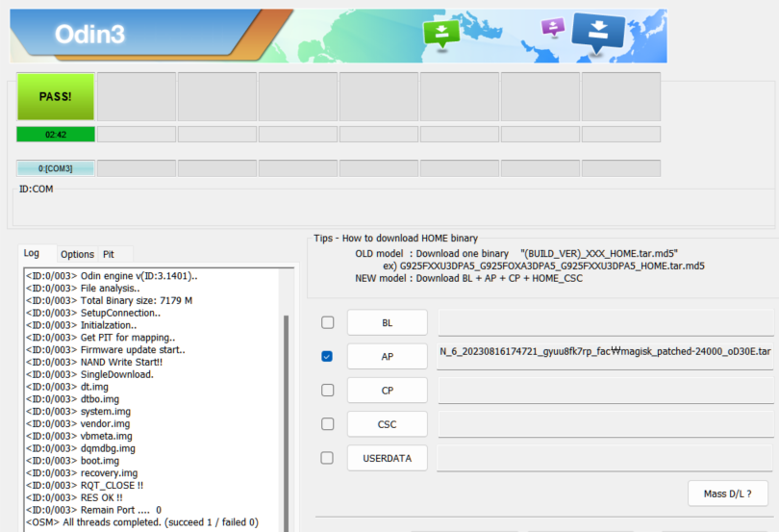Click the 'Get PIT for mapping..' log line
The height and width of the screenshot is (532, 779).
100,338
